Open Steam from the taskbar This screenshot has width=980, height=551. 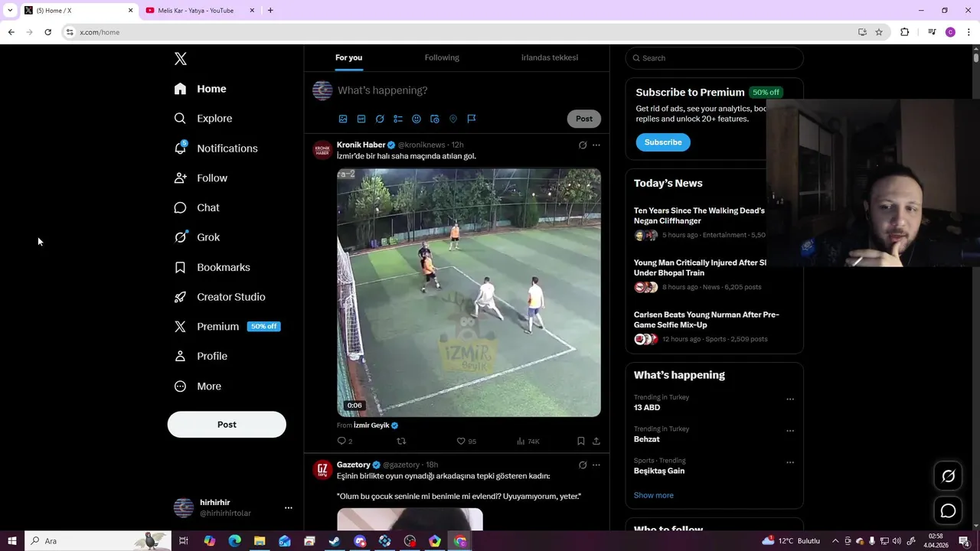click(x=335, y=541)
